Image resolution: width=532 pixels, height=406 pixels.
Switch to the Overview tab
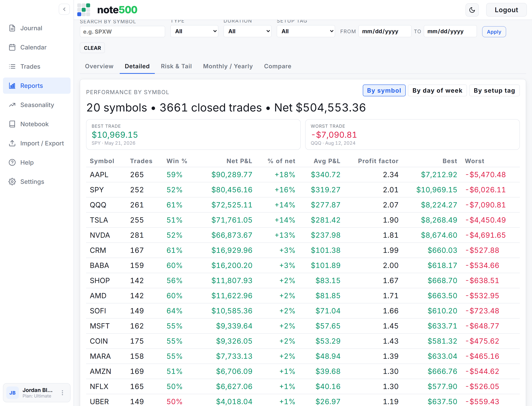click(99, 66)
